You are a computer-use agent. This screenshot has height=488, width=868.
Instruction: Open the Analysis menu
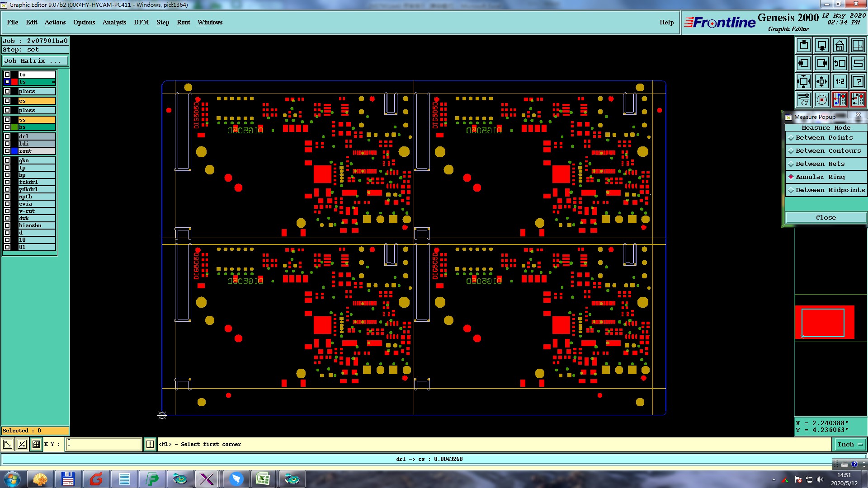pos(114,22)
